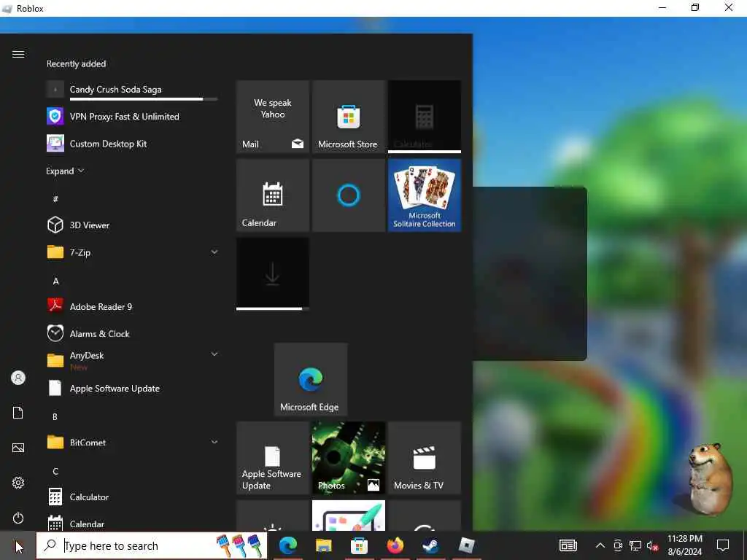Viewport: 747px width, 560px height.
Task: Open Candy Crush Soda Saga entry
Action: pos(132,90)
